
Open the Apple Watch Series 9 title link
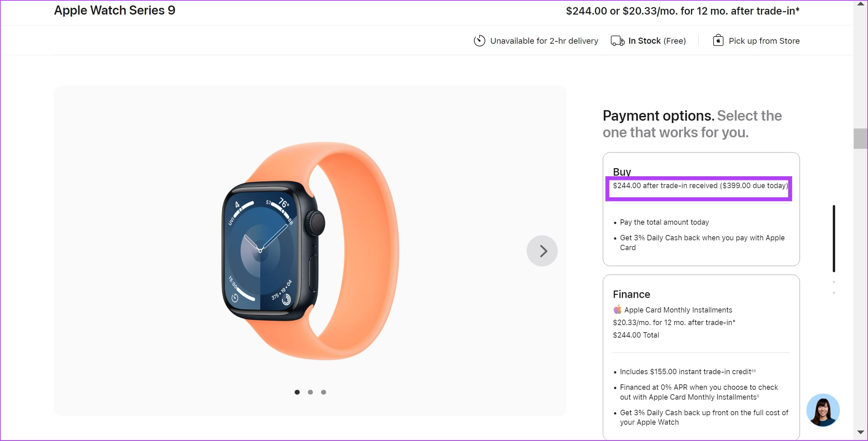click(114, 10)
